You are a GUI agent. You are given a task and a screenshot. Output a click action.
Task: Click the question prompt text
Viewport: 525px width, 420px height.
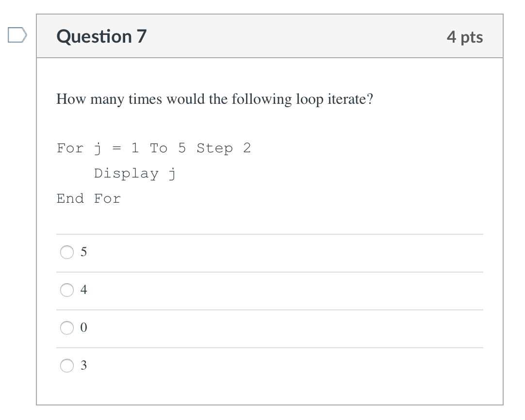click(214, 99)
